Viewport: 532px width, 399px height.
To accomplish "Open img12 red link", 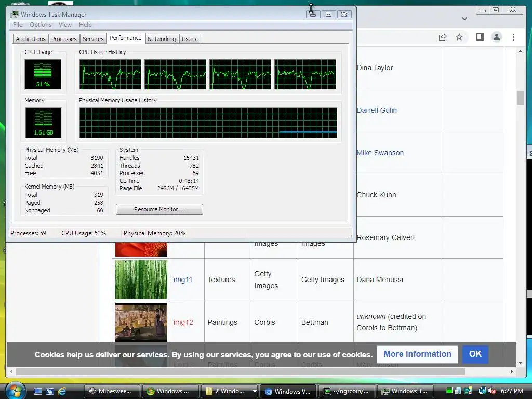I will pos(183,322).
